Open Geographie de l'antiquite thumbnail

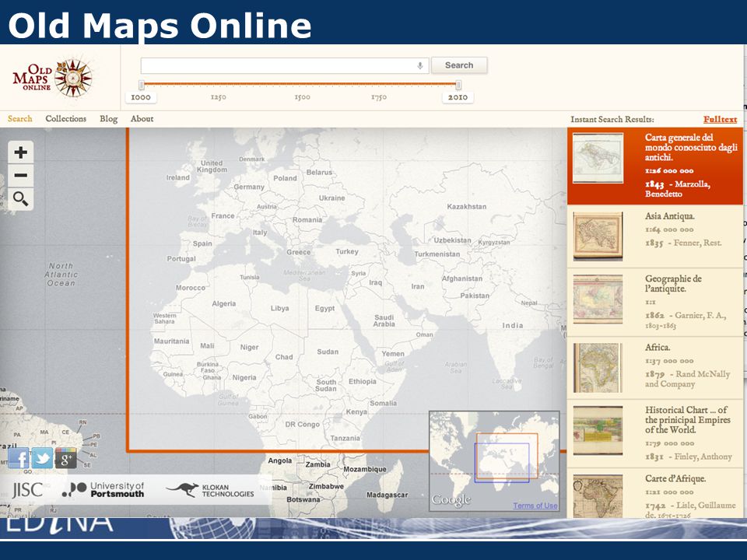pos(598,299)
